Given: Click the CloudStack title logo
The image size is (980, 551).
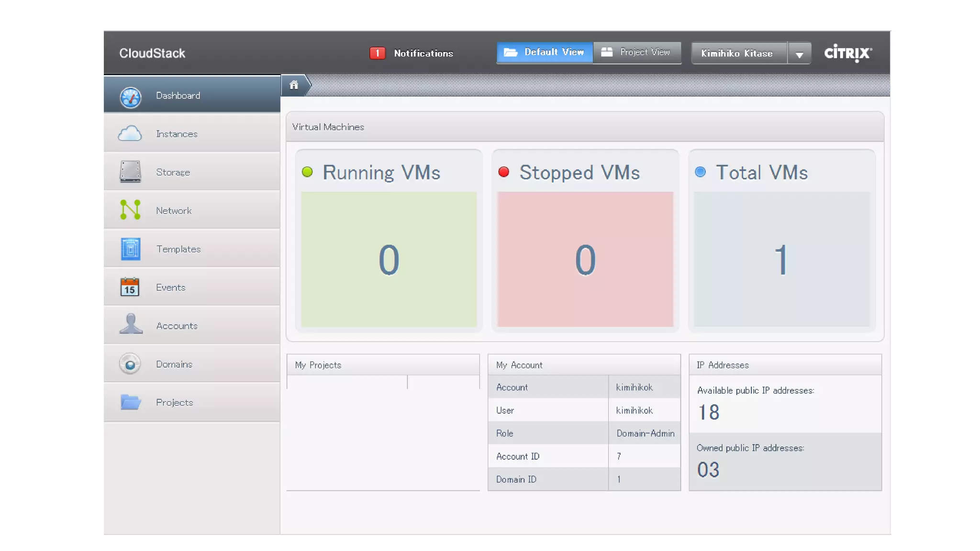Looking at the screenshot, I should [152, 53].
